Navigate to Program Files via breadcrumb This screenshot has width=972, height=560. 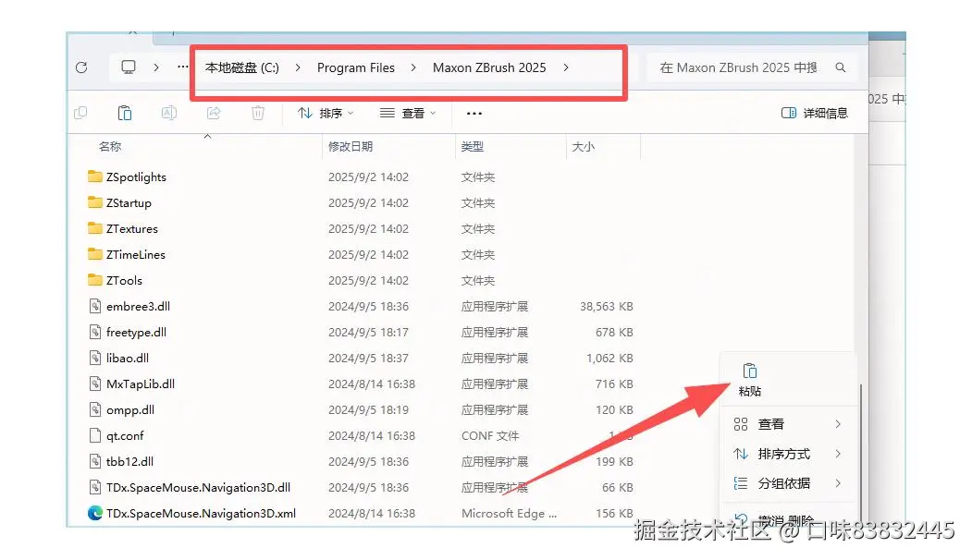(355, 67)
